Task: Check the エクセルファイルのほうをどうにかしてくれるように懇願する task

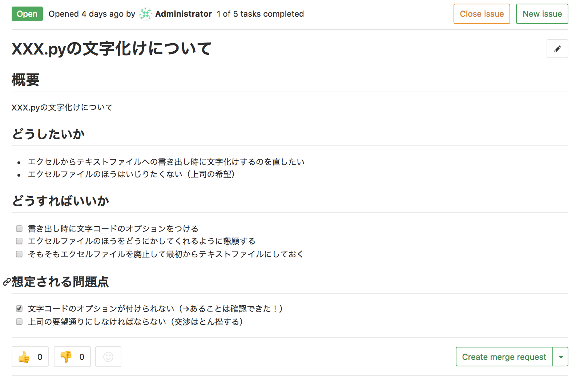Action: point(19,241)
